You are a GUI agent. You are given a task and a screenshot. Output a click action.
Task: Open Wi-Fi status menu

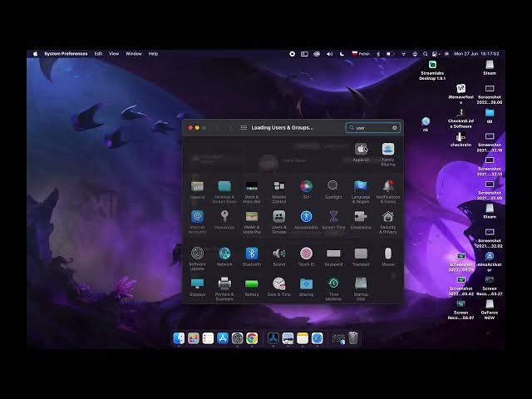point(403,53)
